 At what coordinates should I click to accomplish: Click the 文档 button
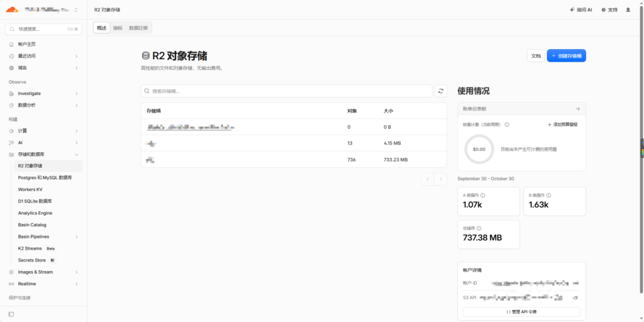click(536, 56)
